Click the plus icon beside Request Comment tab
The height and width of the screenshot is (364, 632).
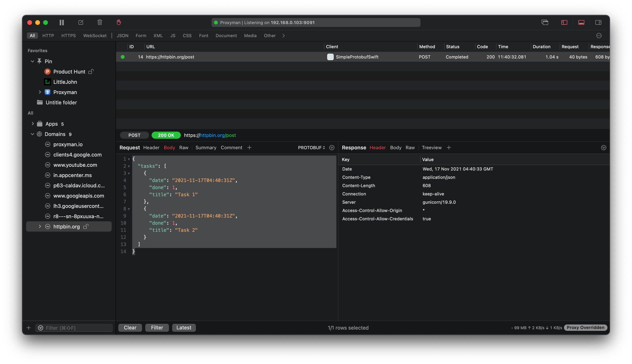coord(249,148)
